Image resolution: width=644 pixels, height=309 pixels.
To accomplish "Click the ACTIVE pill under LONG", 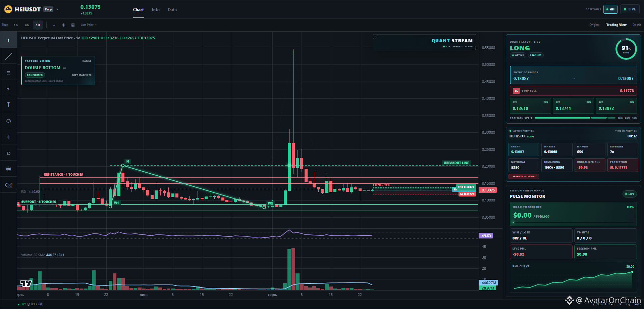I will 518,55.
